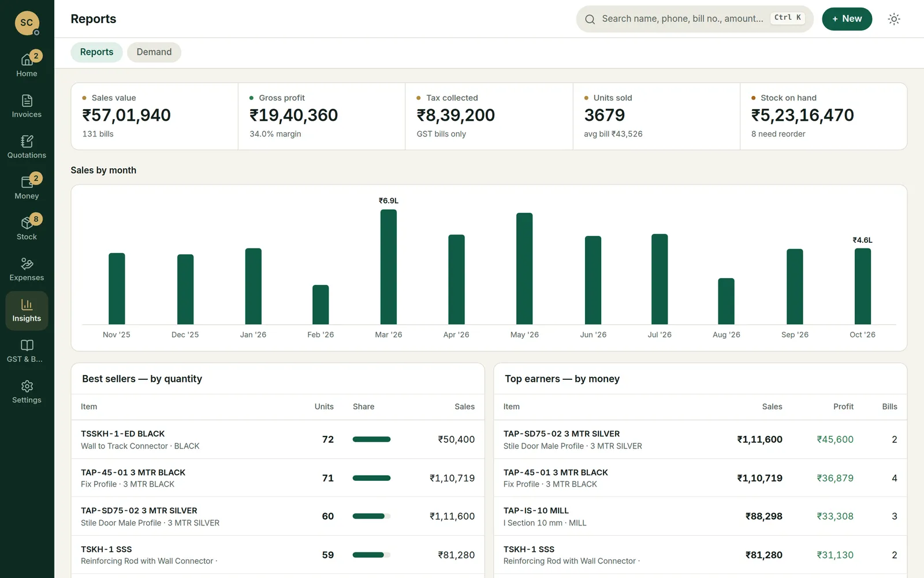Click the Units sold card
This screenshot has height=578, width=924.
tap(657, 116)
